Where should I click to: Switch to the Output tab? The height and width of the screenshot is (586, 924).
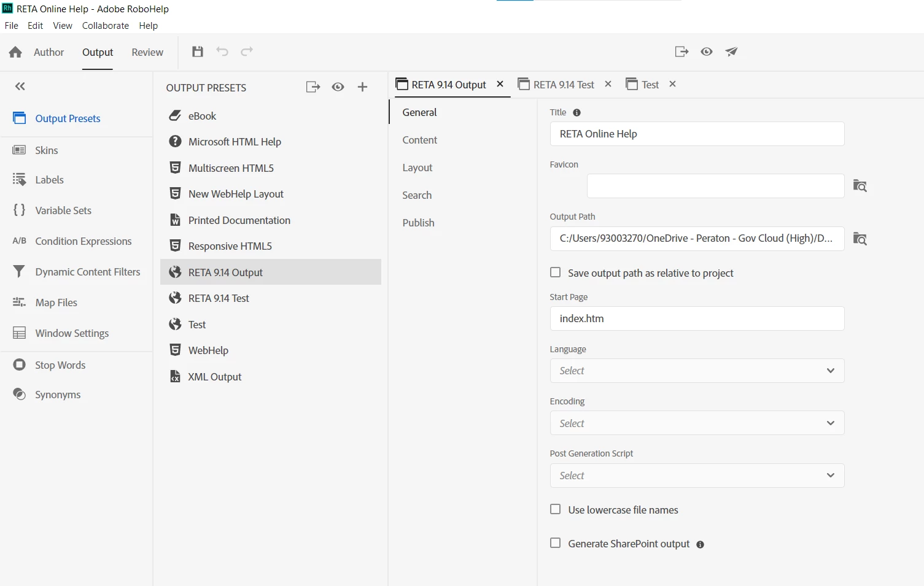[x=98, y=52]
